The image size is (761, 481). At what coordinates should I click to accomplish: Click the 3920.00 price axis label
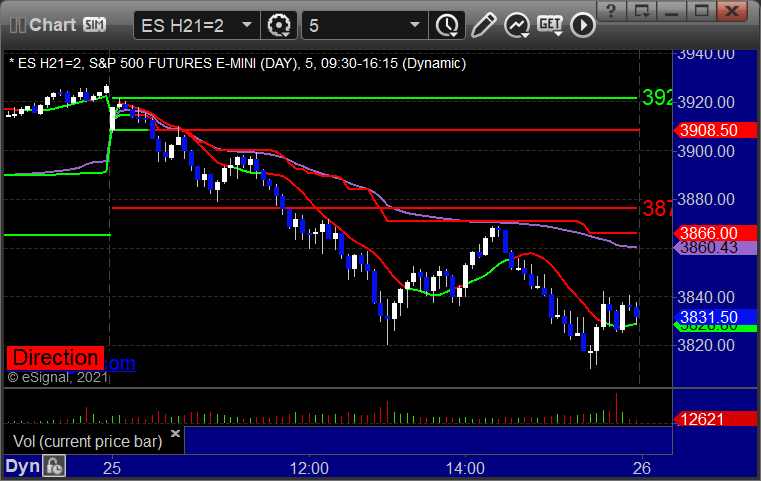pyautogui.click(x=706, y=102)
